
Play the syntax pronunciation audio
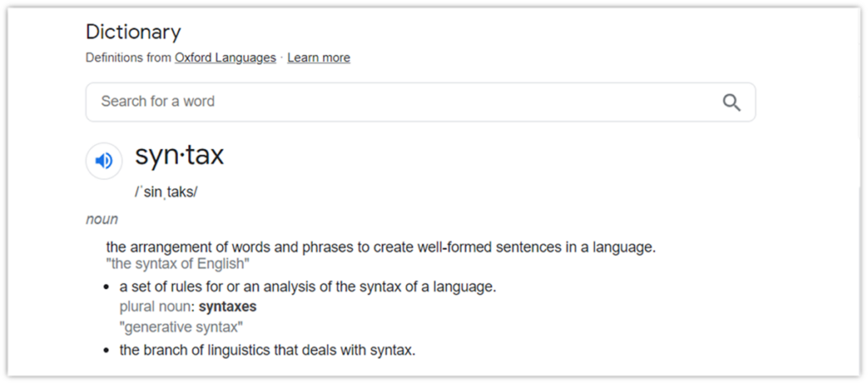tap(104, 161)
